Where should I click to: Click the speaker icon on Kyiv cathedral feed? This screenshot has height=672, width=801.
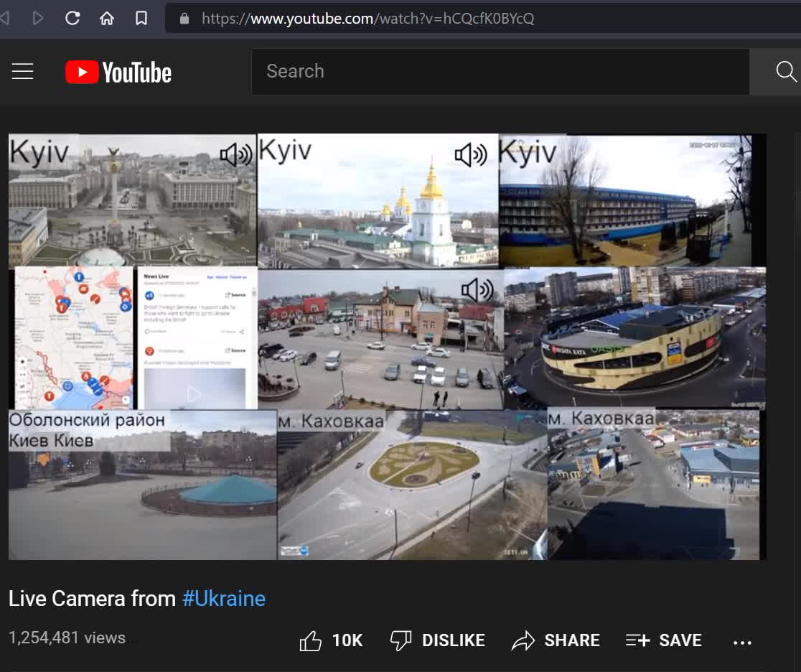(471, 155)
